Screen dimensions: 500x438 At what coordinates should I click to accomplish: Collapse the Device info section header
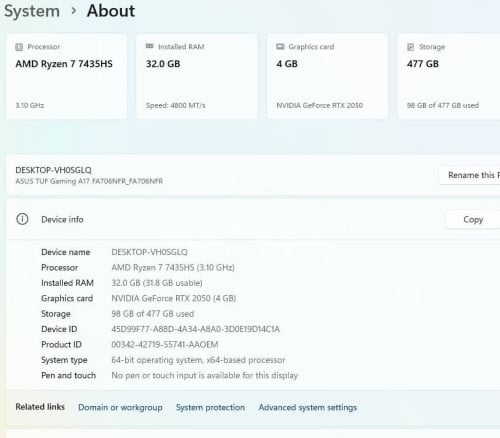point(253,219)
